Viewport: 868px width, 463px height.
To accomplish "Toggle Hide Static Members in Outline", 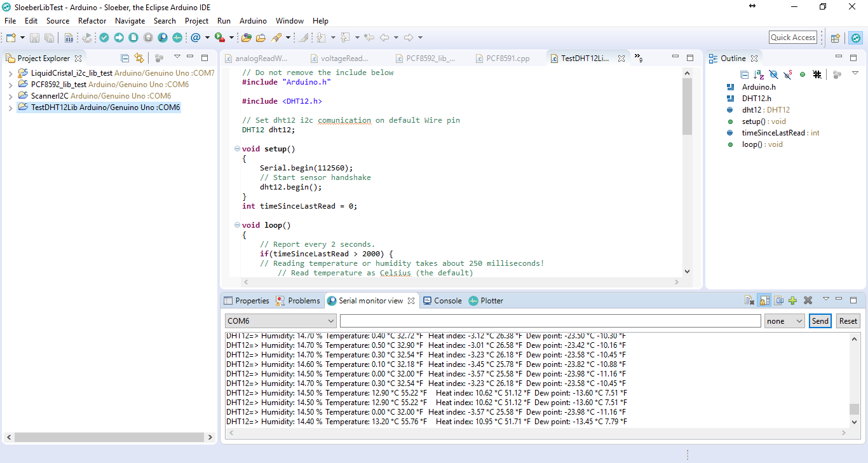I will (x=788, y=74).
